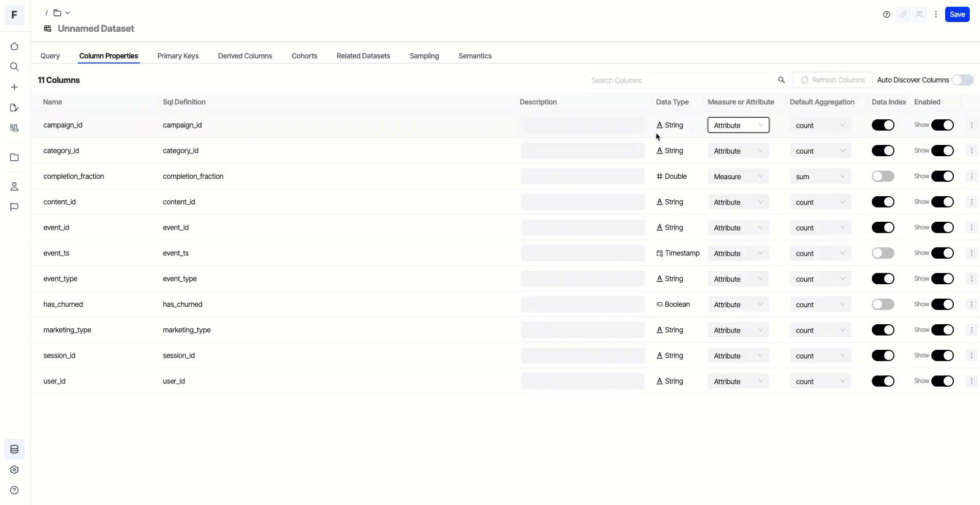Click the share users icon in header
The width and height of the screenshot is (980, 505).
(920, 14)
